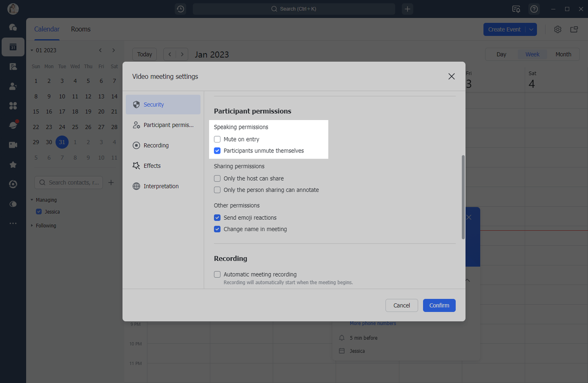Image resolution: width=588 pixels, height=383 pixels.
Task: Enable Automatic meeting recording checkbox
Action: pyautogui.click(x=217, y=274)
